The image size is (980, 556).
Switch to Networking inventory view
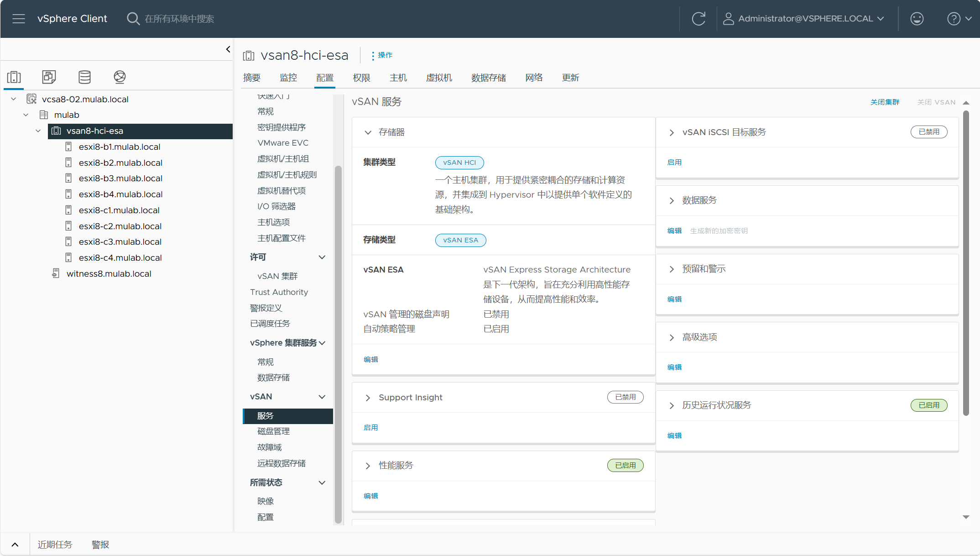tap(120, 77)
